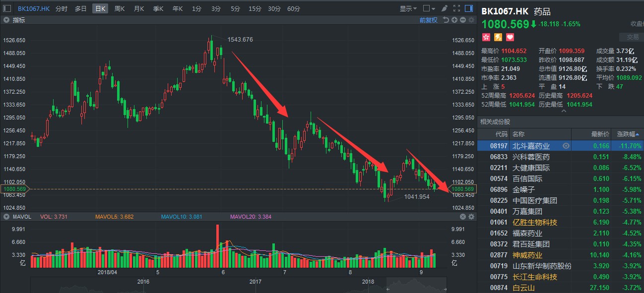Image resolution: width=644 pixels, height=293 pixels.
Task: Undo the last chart action
Action: click(446, 20)
